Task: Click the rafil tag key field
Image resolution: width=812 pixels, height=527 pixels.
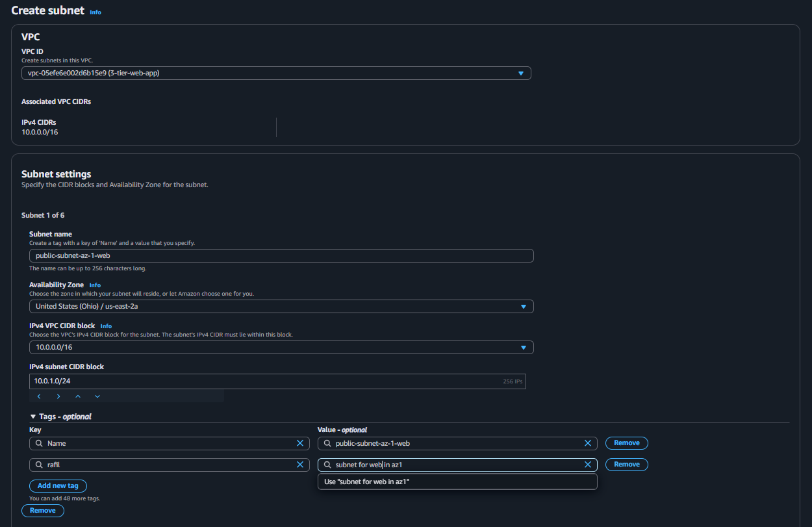Action: click(170, 465)
